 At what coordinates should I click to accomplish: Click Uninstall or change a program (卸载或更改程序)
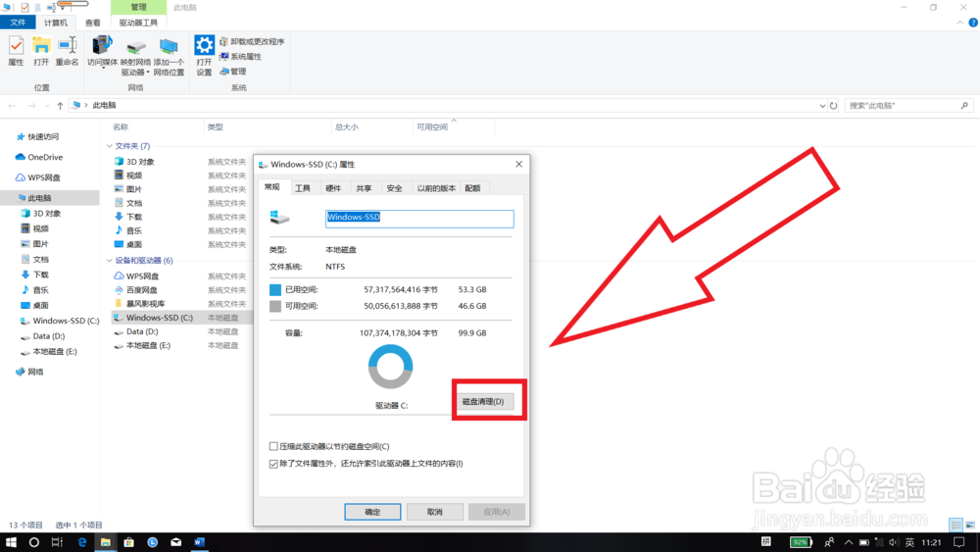(252, 41)
